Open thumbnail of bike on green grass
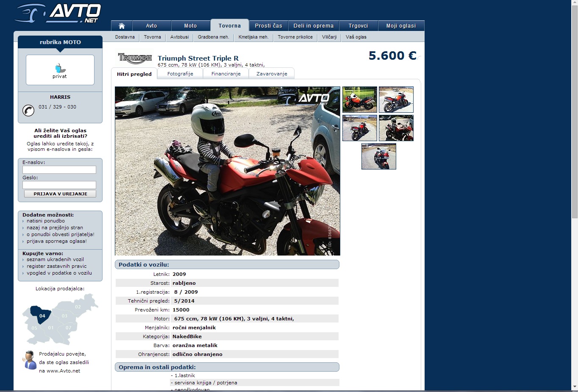 click(360, 100)
